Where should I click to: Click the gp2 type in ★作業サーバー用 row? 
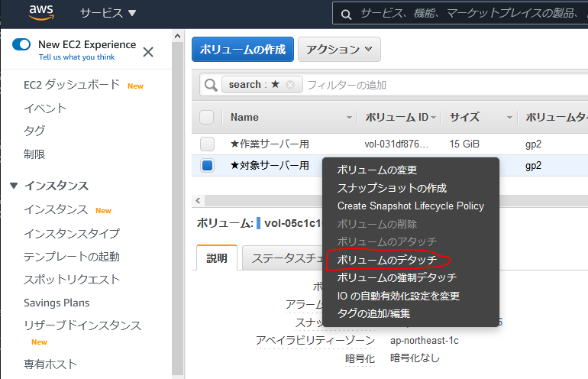point(533,144)
